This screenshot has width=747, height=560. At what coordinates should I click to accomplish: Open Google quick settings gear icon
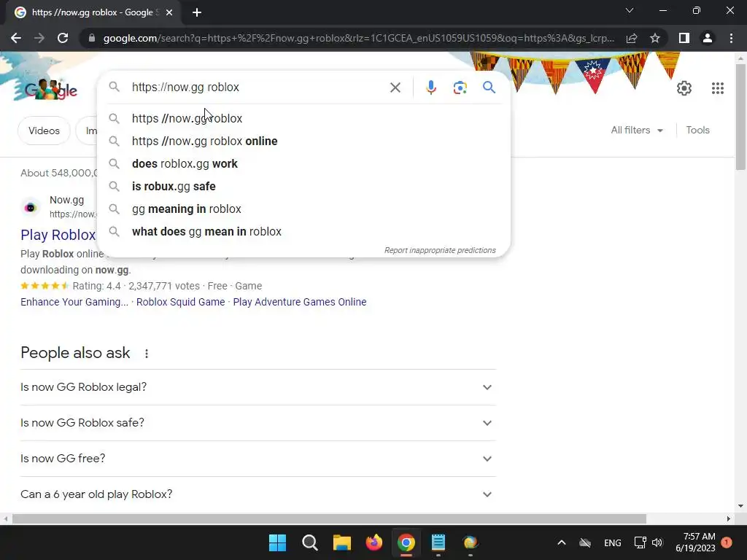tap(684, 88)
